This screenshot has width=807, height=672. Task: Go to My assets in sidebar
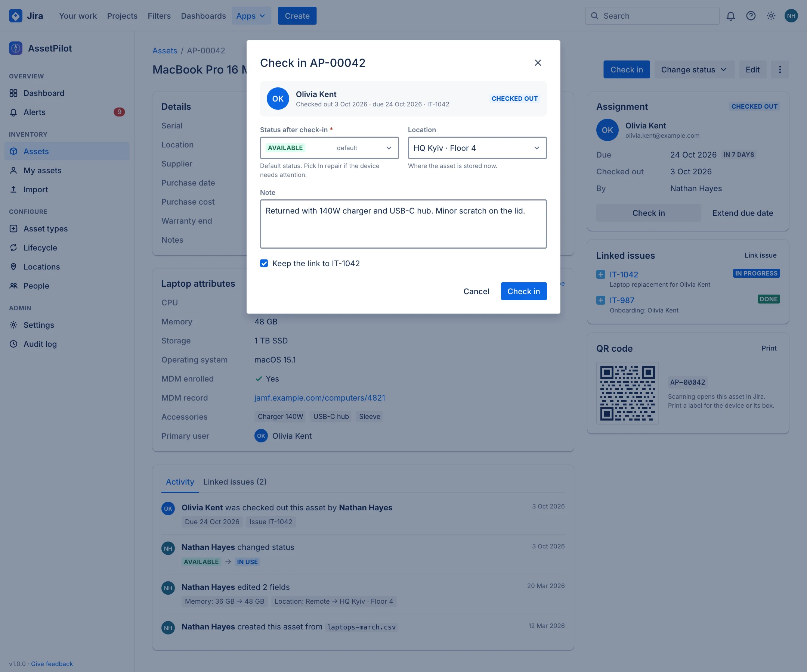coord(67,171)
